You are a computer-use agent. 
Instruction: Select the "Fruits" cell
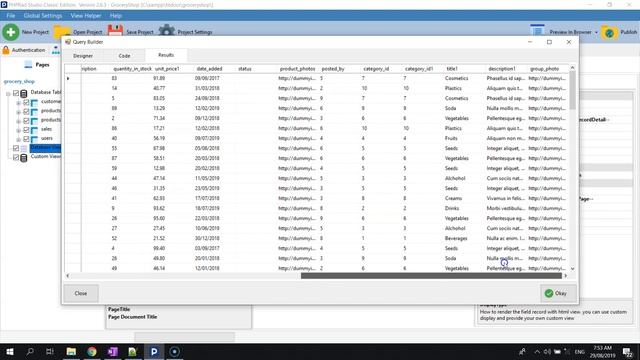(x=451, y=138)
